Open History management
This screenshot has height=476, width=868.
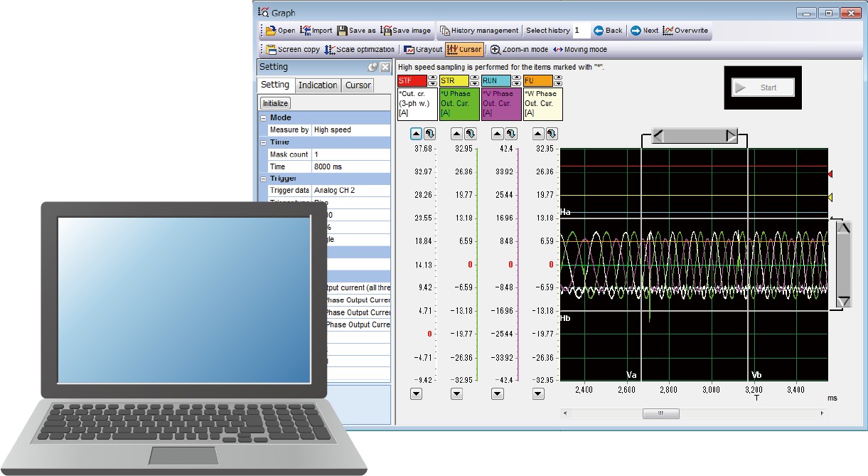coord(479,31)
